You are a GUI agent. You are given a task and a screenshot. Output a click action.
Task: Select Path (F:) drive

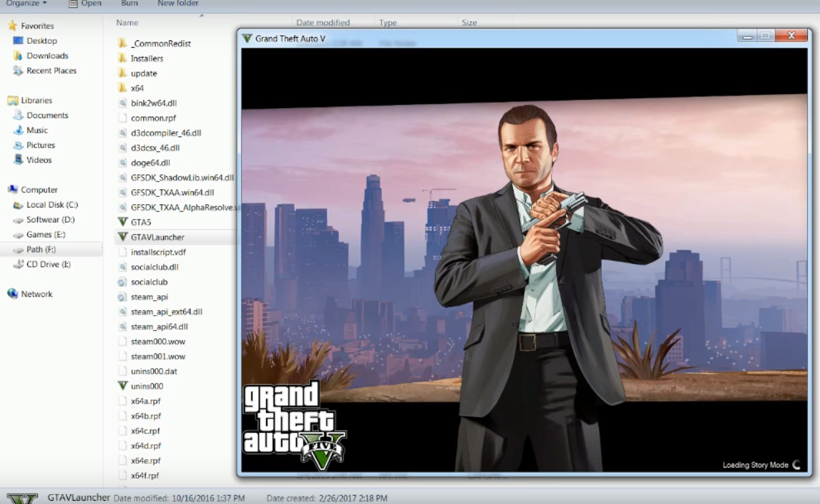coord(41,249)
